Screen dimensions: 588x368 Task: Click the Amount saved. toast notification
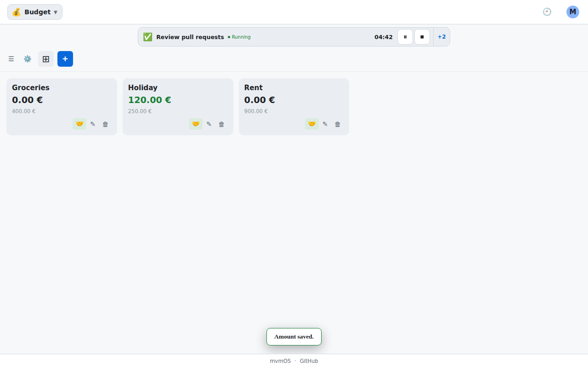[x=294, y=337]
